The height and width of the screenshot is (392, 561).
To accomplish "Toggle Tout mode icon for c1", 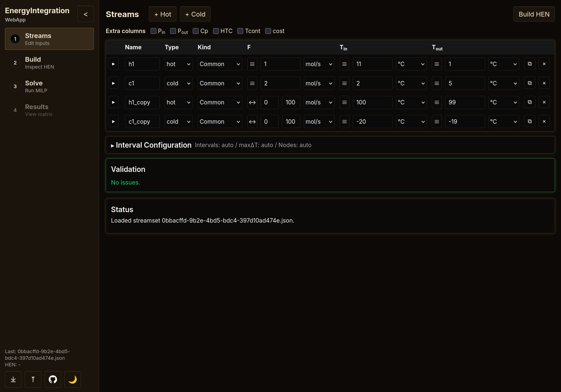I will point(437,83).
